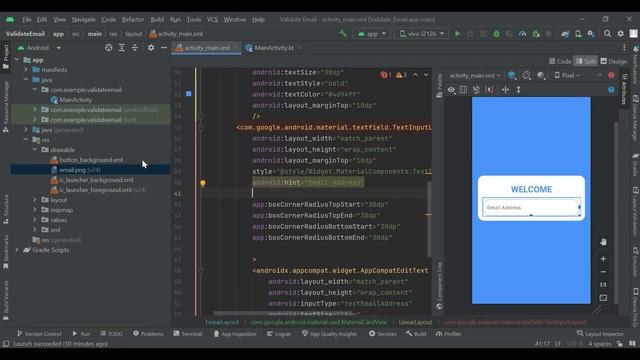Expand the manifests folder
Image resolution: width=640 pixels, height=360 pixels.
coord(26,70)
